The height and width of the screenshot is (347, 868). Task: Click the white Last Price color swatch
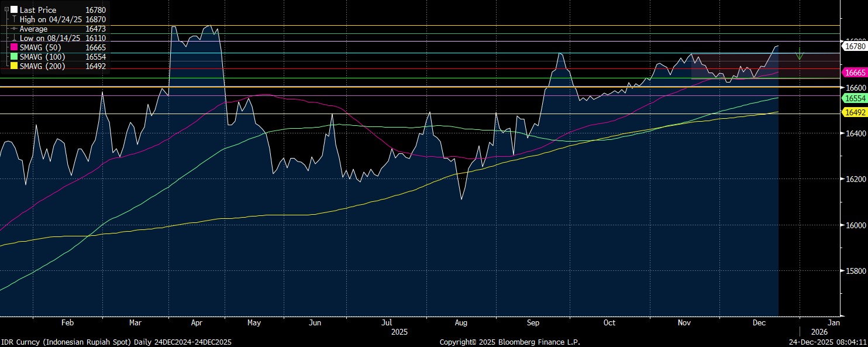(x=14, y=10)
